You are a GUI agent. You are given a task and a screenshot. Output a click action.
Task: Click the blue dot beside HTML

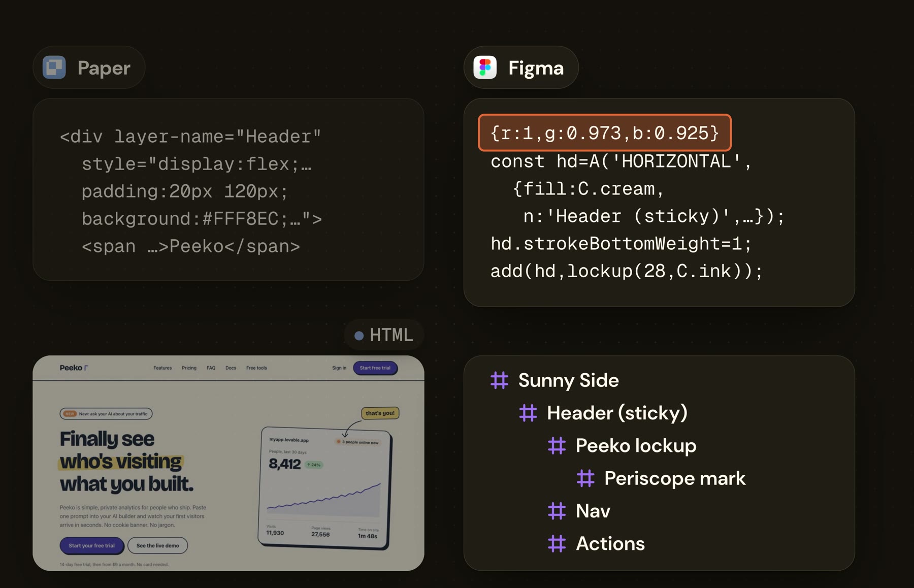coord(359,336)
